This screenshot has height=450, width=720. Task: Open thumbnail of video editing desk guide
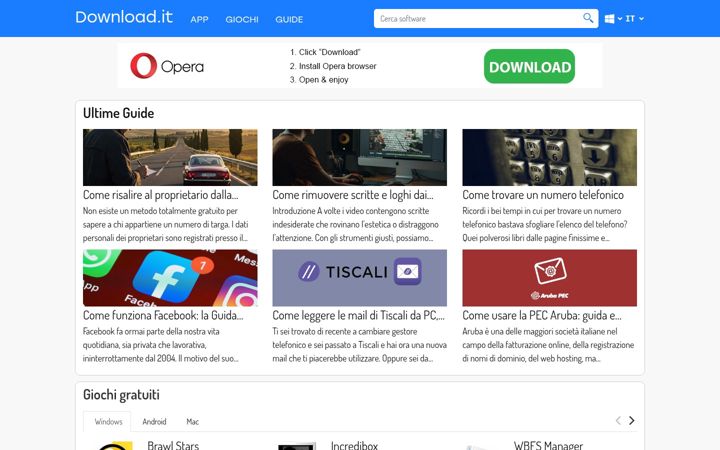tap(360, 158)
